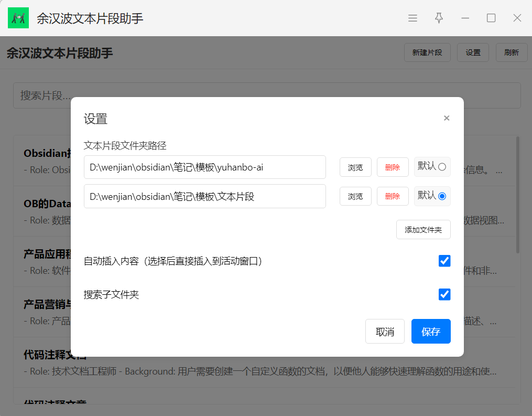The width and height of the screenshot is (532, 416).
Task: Open 设置 from the header bar
Action: (x=473, y=52)
